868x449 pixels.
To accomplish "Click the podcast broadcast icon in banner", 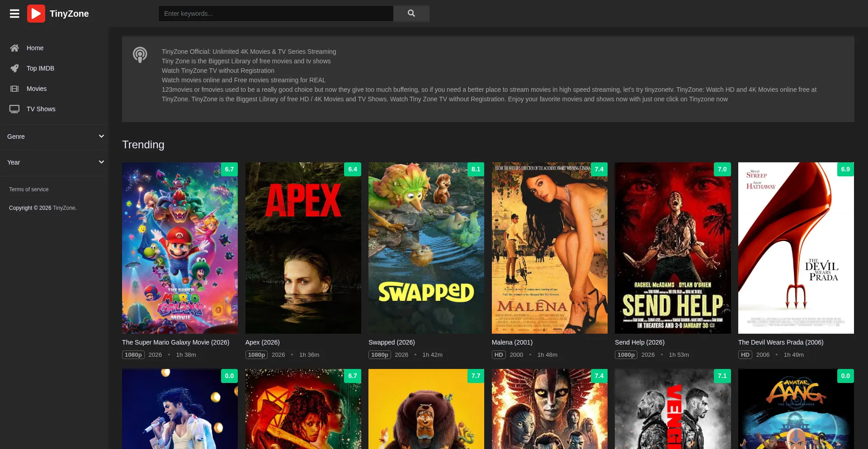I will 140,55.
